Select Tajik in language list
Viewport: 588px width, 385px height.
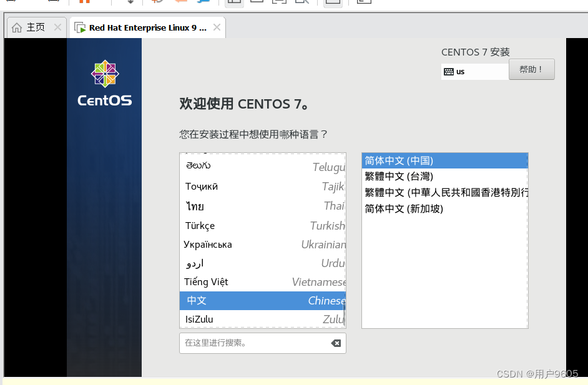[x=263, y=187]
